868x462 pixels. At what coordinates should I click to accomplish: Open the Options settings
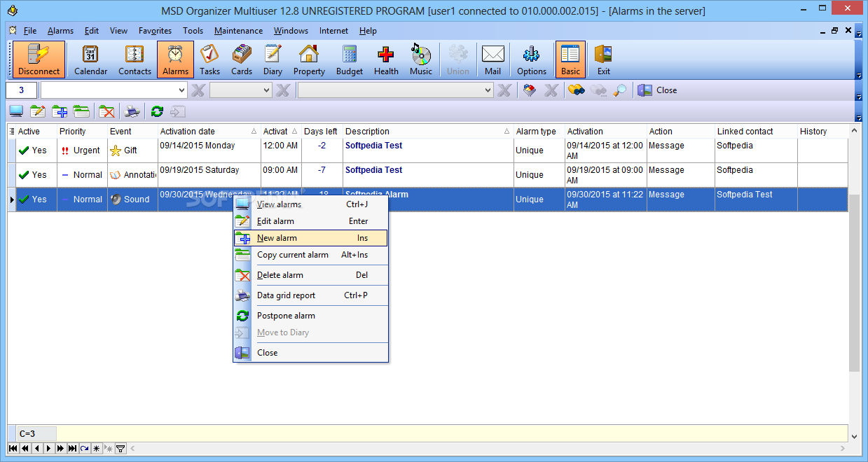coord(532,59)
